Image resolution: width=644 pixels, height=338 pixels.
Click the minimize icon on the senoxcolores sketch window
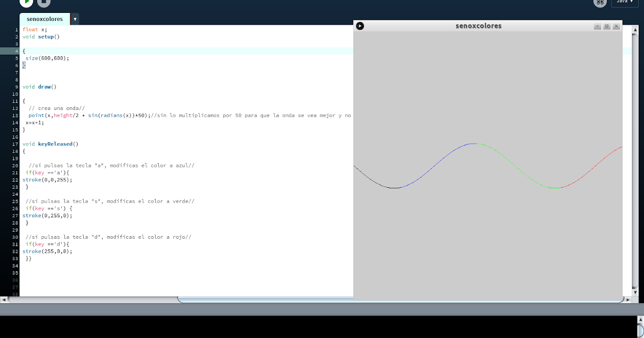coord(597,25)
